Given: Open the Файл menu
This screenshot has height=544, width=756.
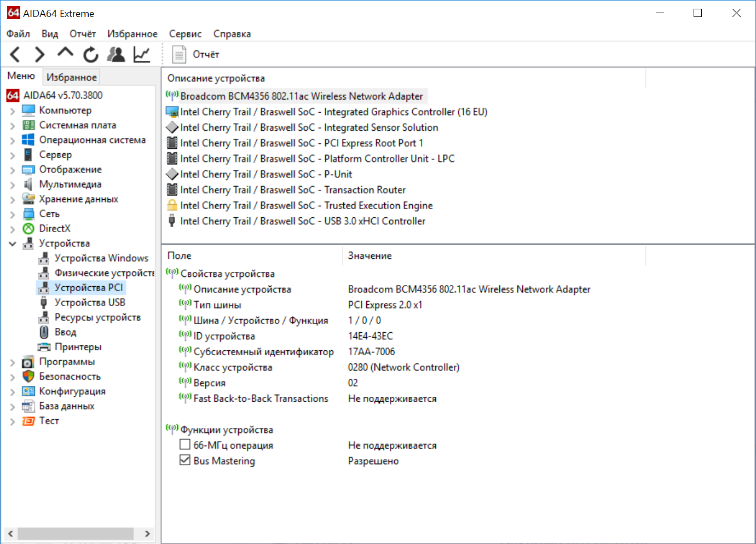Looking at the screenshot, I should coord(18,34).
